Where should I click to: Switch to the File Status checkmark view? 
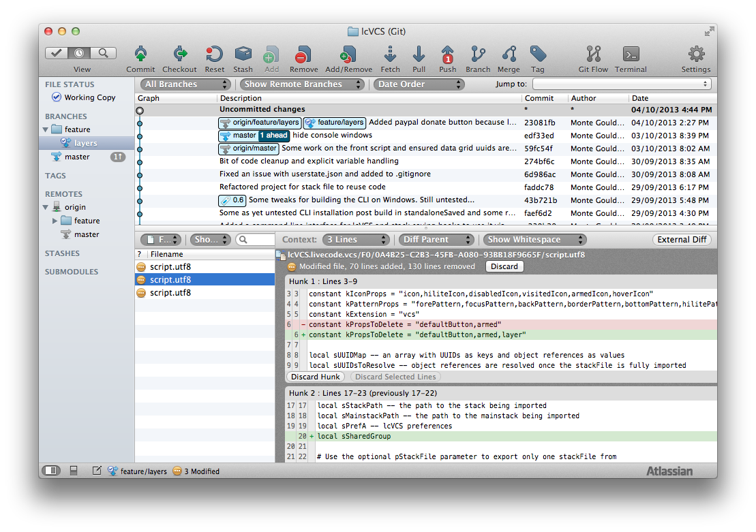(57, 53)
